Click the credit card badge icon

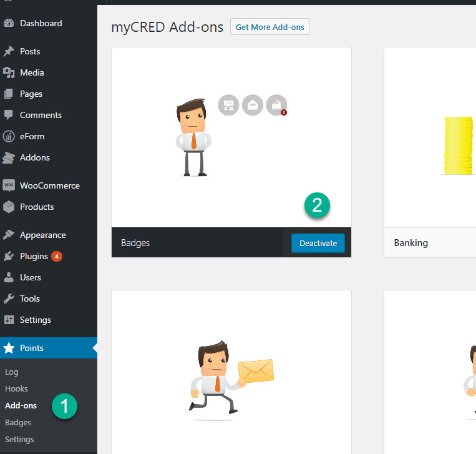coord(276,105)
